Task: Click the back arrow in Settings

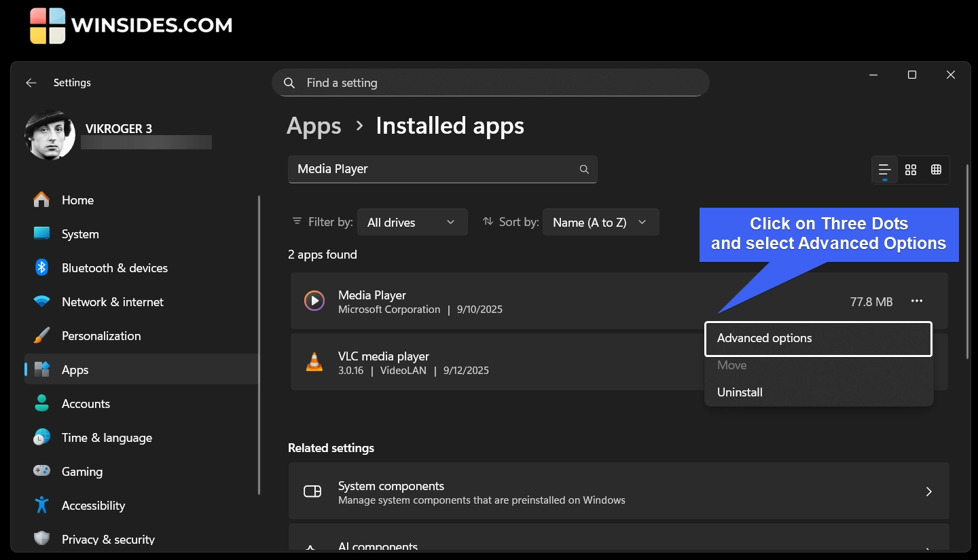Action: tap(31, 83)
